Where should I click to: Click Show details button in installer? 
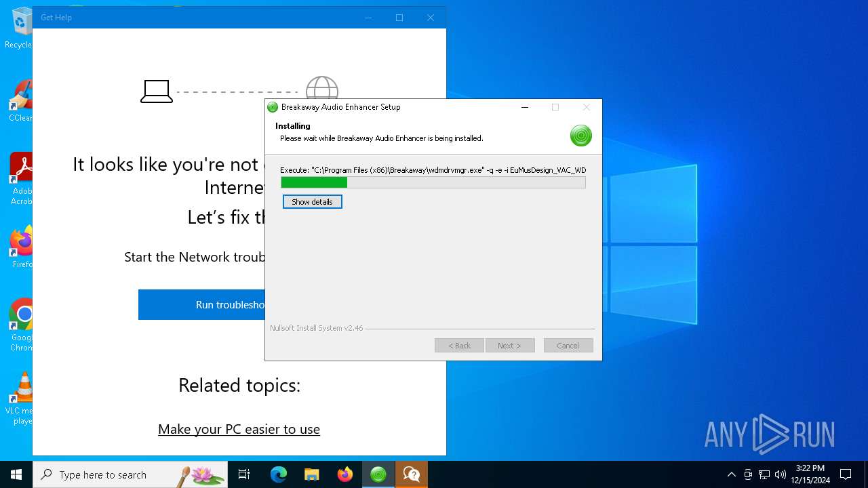coord(312,202)
